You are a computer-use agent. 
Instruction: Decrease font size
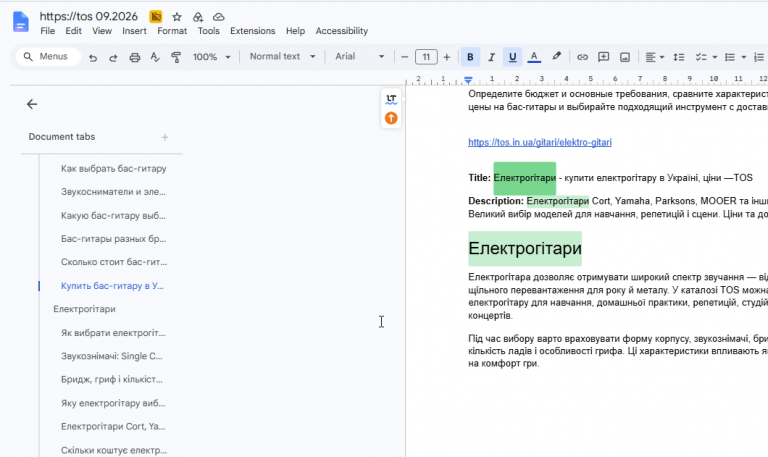[404, 57]
